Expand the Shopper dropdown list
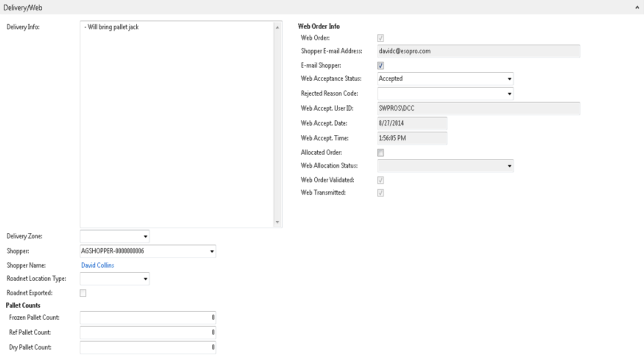Screen dimensions: 644x357 (211, 251)
